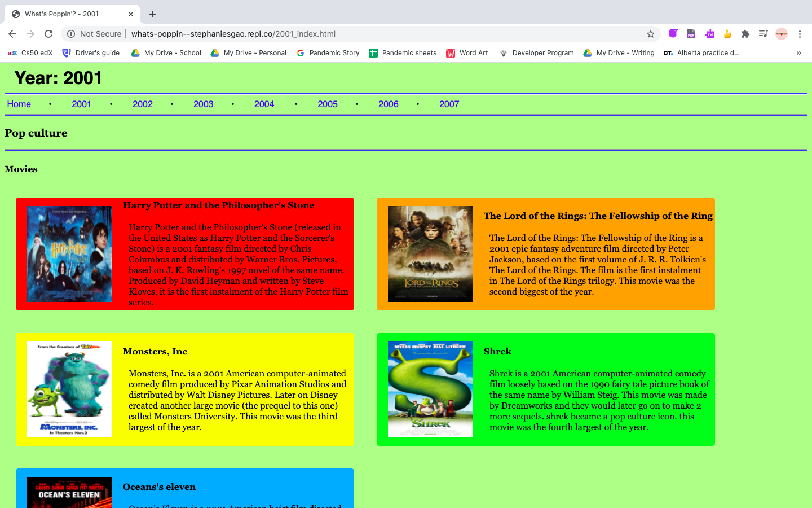The width and height of the screenshot is (812, 508).
Task: Open the Pandemic sheets bookmark
Action: pyautogui.click(x=403, y=53)
